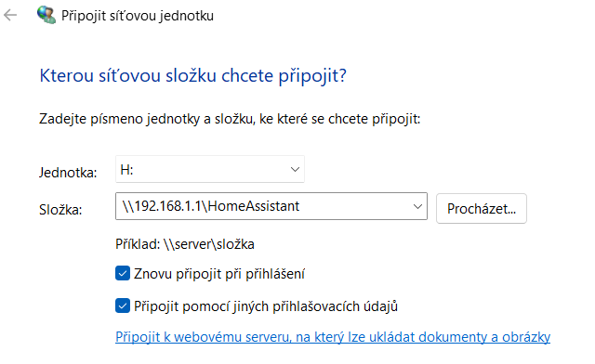Image resolution: width=595 pixels, height=364 pixels.
Task: Select the H: value in drive combo
Action: [126, 170]
